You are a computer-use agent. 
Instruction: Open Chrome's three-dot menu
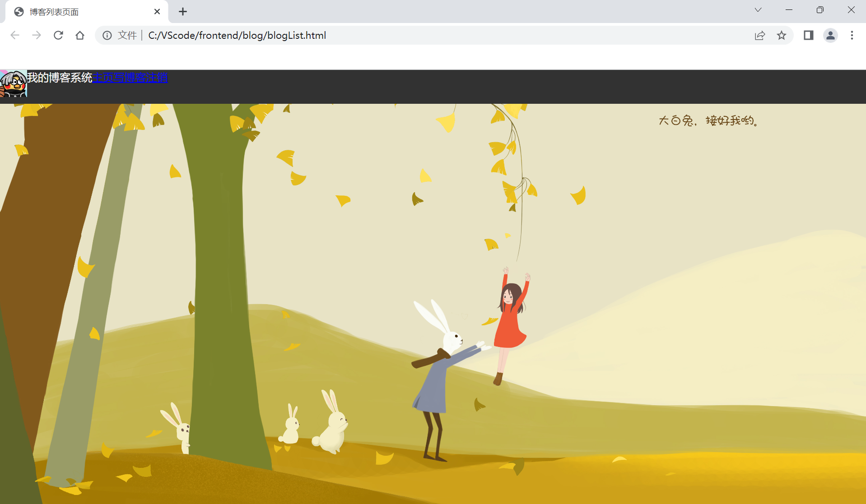click(x=852, y=35)
